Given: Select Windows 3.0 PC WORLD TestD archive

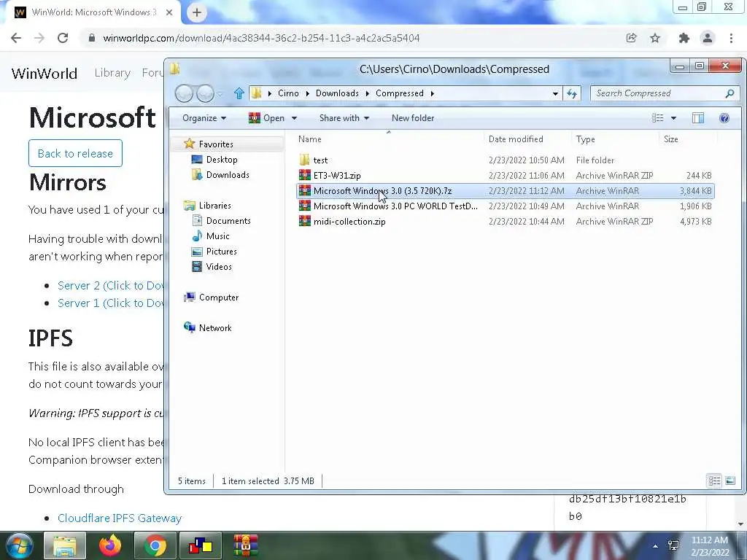Looking at the screenshot, I should pos(505,206).
